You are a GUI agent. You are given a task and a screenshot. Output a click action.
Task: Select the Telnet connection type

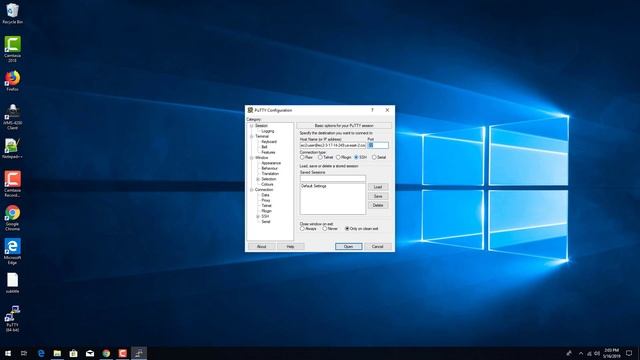(320, 157)
